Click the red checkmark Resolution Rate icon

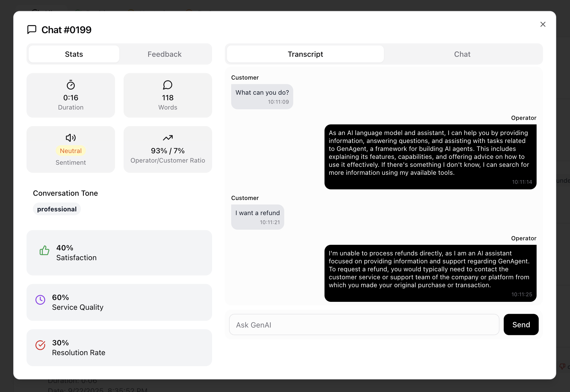40,345
